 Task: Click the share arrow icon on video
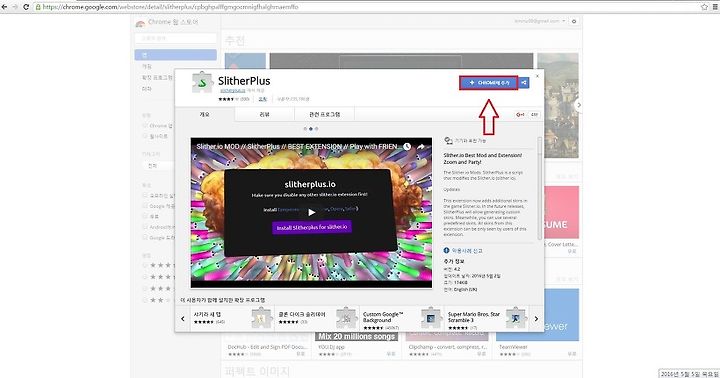pos(421,147)
